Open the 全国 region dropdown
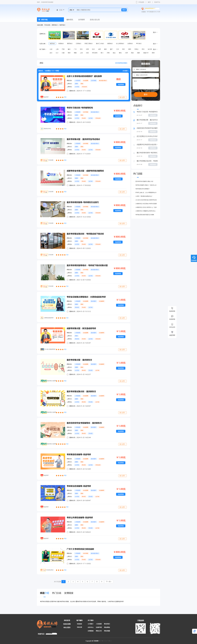The height and width of the screenshot is (644, 197). (61, 10)
